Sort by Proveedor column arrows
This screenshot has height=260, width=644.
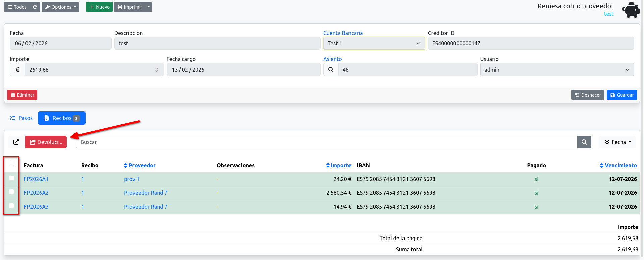pos(126,165)
